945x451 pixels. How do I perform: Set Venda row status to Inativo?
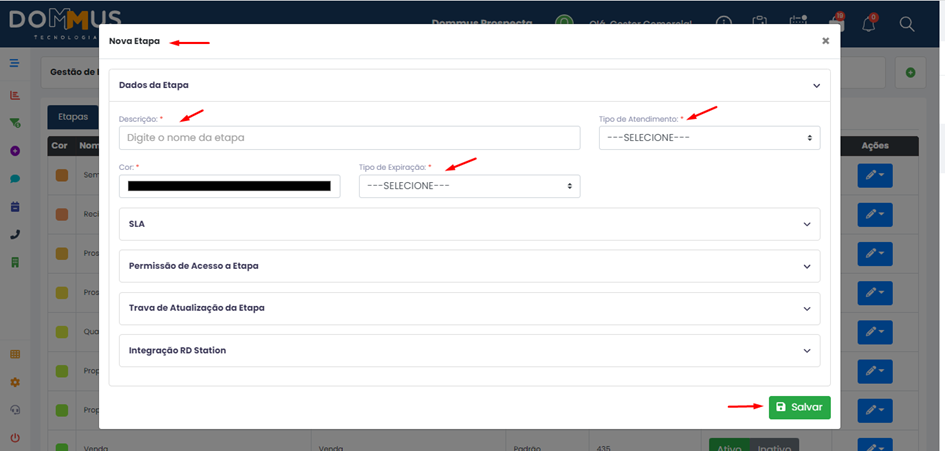[774, 445]
